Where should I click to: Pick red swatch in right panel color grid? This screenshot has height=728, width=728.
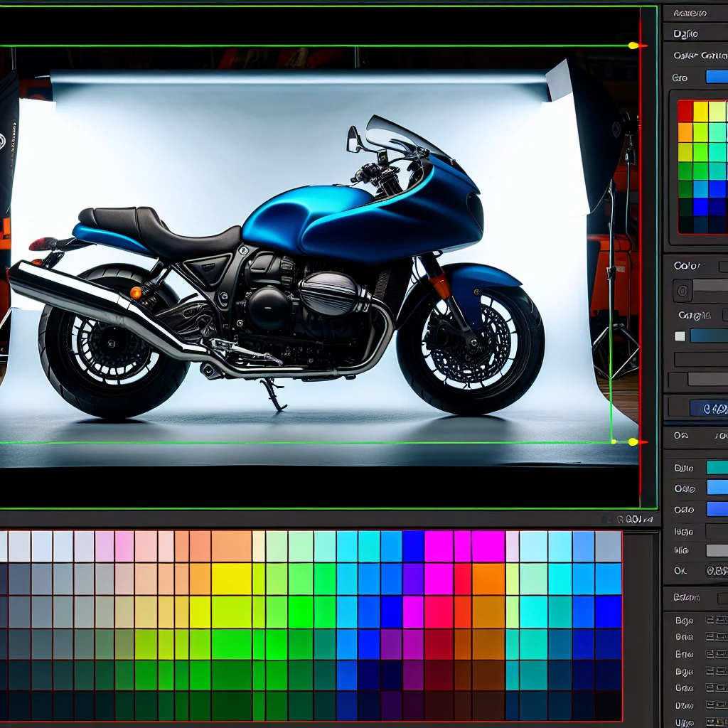point(685,112)
